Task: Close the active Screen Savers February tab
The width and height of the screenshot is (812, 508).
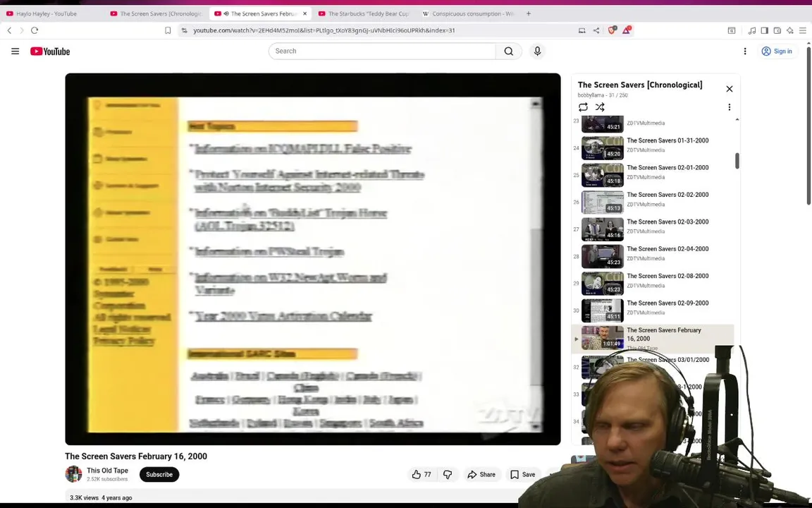Action: pyautogui.click(x=304, y=13)
